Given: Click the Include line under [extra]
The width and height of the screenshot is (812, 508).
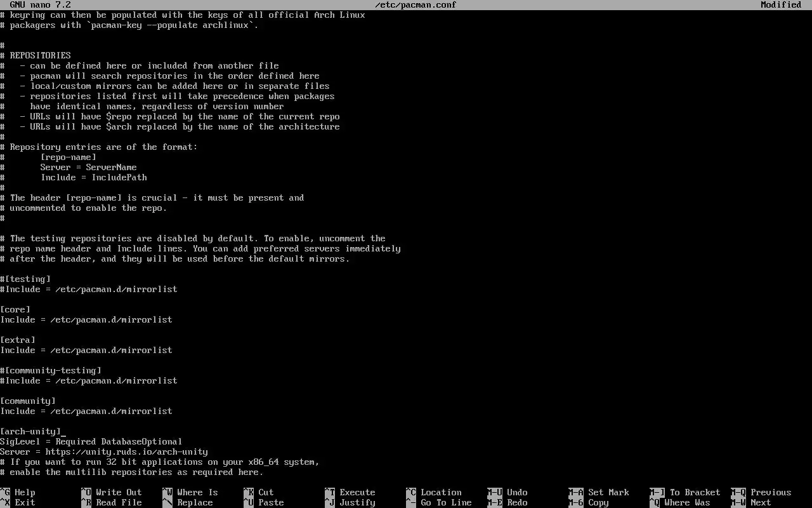Looking at the screenshot, I should (x=86, y=350).
